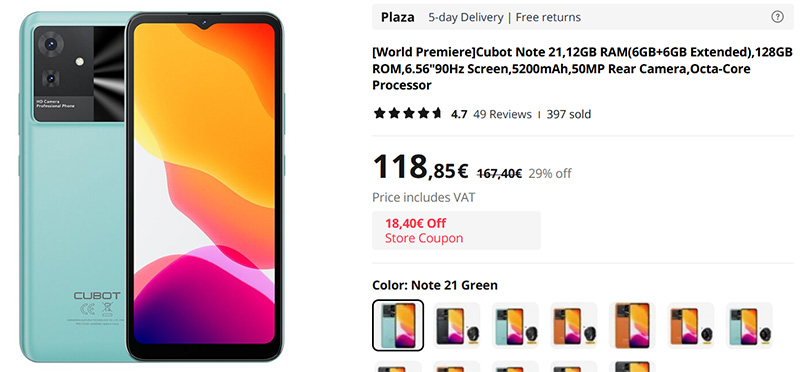Click the Color: Note 21 Green label

(435, 285)
